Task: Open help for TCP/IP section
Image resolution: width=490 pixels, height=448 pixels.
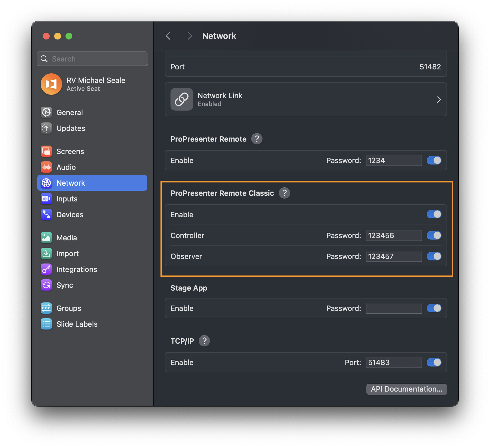Action: pos(204,341)
